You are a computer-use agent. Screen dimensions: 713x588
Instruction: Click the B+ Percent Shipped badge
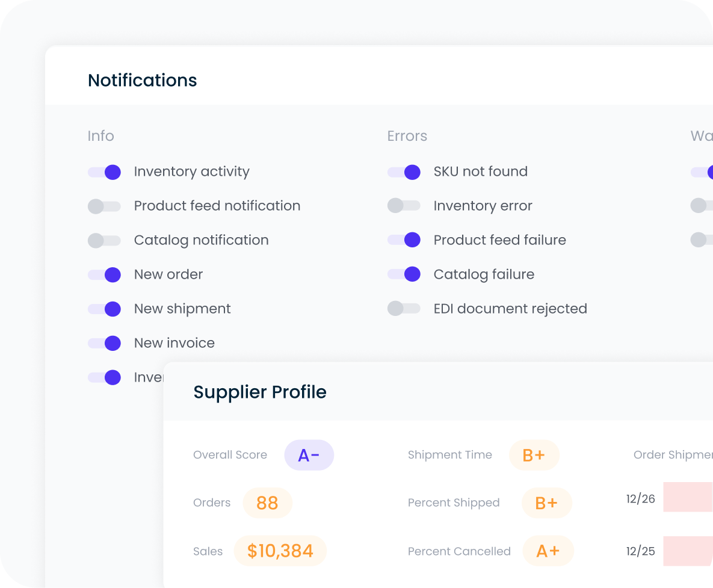(x=546, y=503)
